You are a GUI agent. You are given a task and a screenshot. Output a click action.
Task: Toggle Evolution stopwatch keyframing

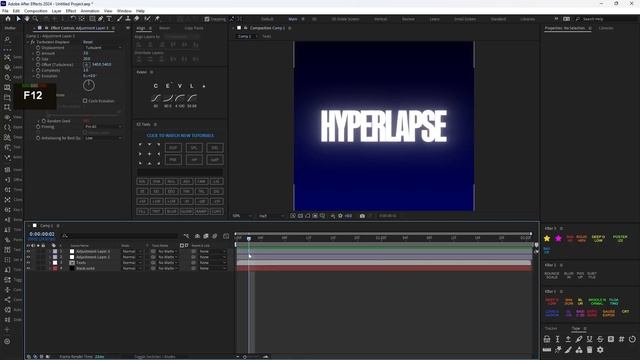pyautogui.click(x=38, y=76)
